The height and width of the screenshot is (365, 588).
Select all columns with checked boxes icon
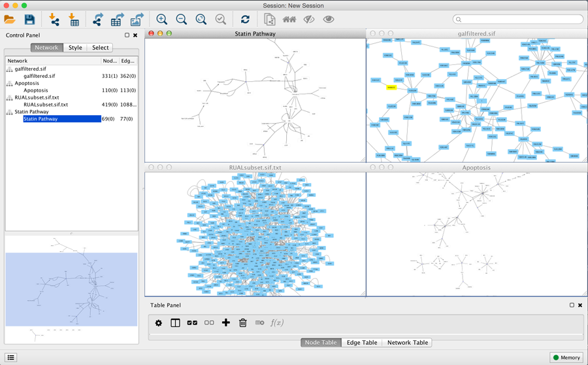[192, 322]
